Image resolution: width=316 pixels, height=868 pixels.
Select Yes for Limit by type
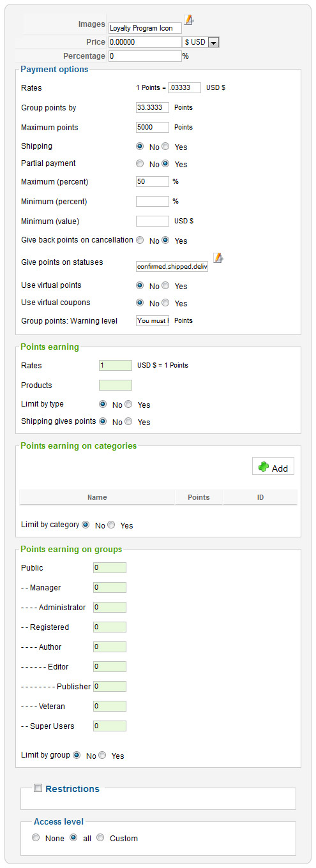coord(128,405)
